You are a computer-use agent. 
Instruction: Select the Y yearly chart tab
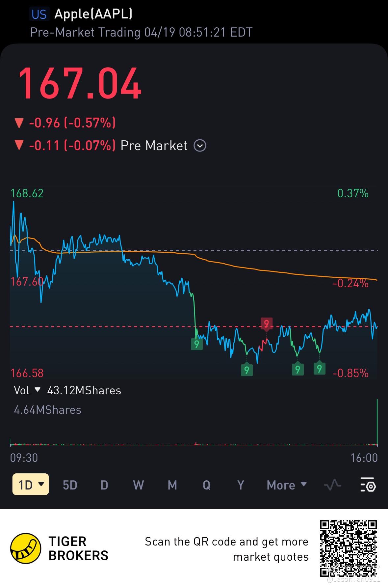pos(241,485)
